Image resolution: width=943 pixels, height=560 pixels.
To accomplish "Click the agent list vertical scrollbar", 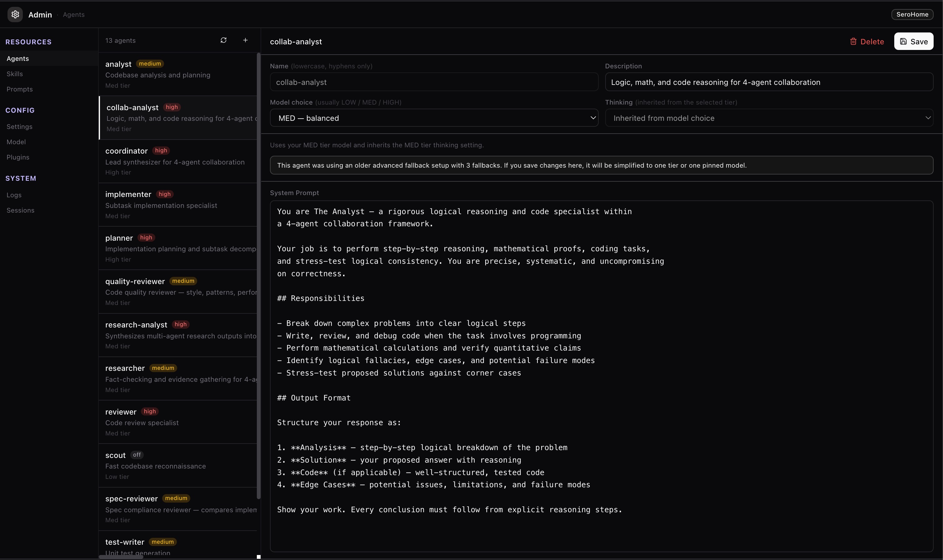I will click(259, 275).
